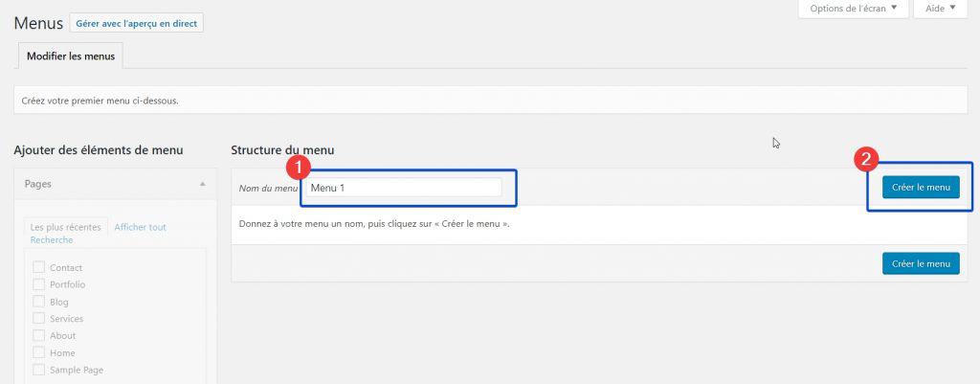
Task: Open the Les plus récentes tab
Action: (65, 227)
